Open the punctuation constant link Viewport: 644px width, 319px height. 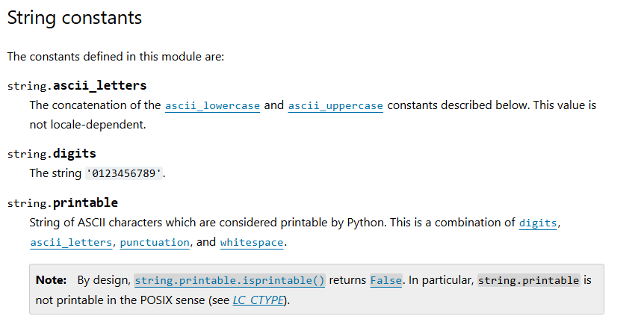click(155, 243)
